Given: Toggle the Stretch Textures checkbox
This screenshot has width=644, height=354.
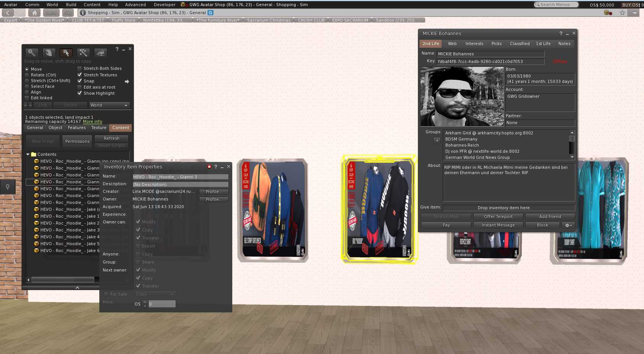Looking at the screenshot, I should (79, 75).
